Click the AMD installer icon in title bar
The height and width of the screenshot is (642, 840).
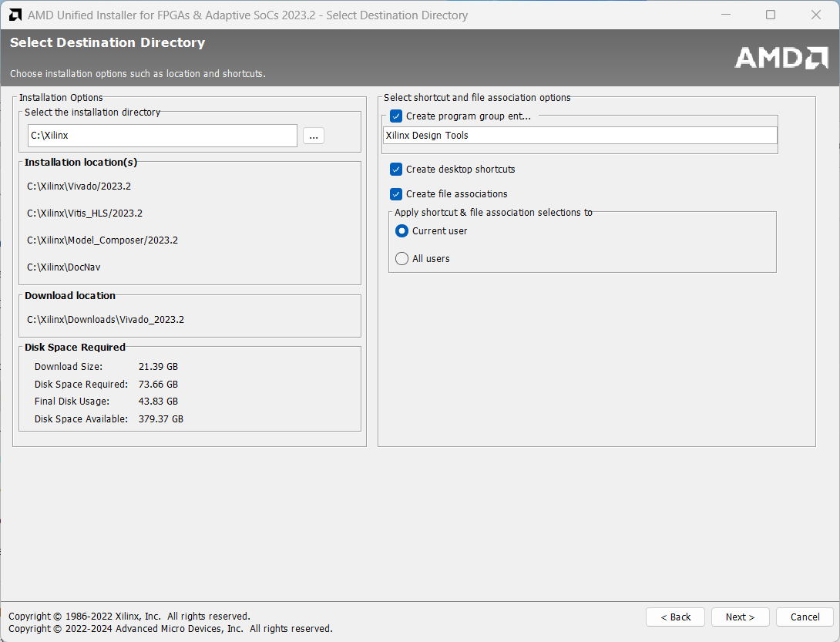[15, 15]
